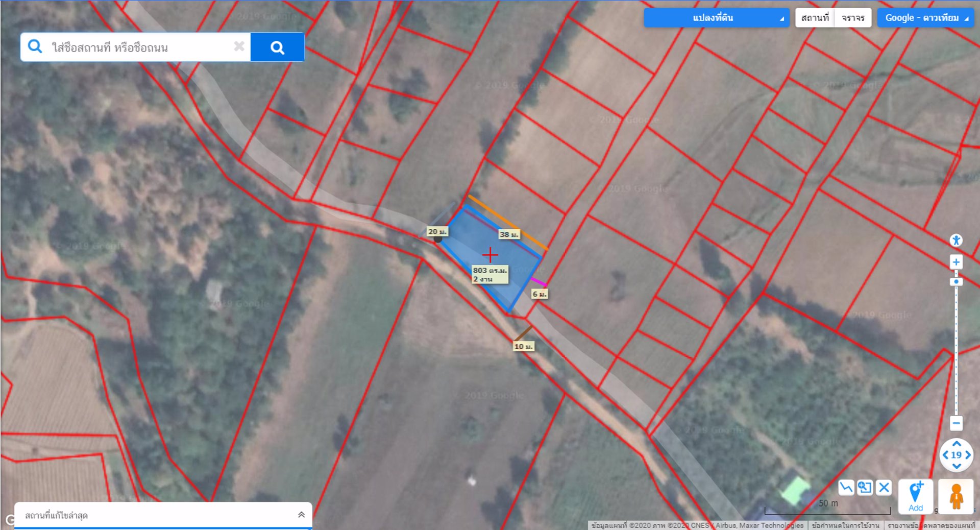The width and height of the screenshot is (980, 530).
Task: Click the zoom in plus button
Action: pyautogui.click(x=956, y=262)
